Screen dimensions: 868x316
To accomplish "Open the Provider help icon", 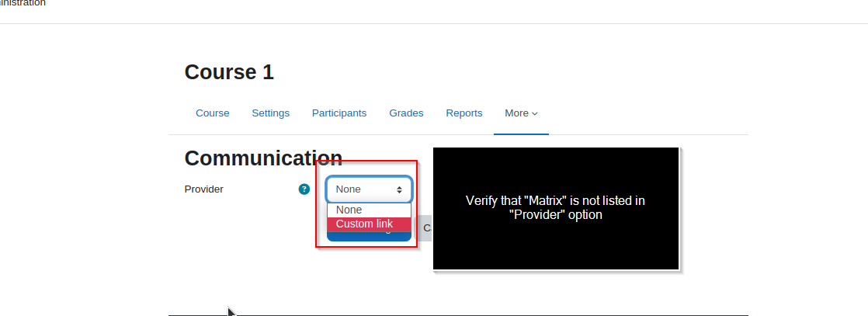I will 304,189.
